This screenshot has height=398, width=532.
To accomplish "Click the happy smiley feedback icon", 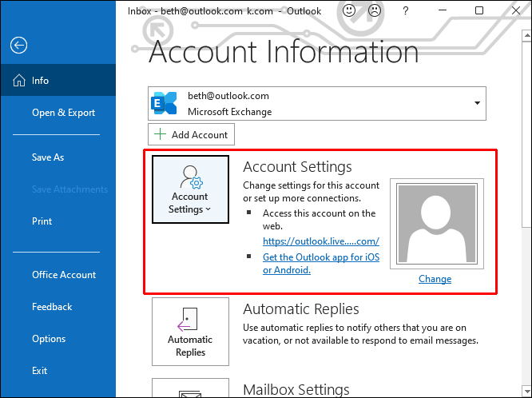I will [350, 11].
